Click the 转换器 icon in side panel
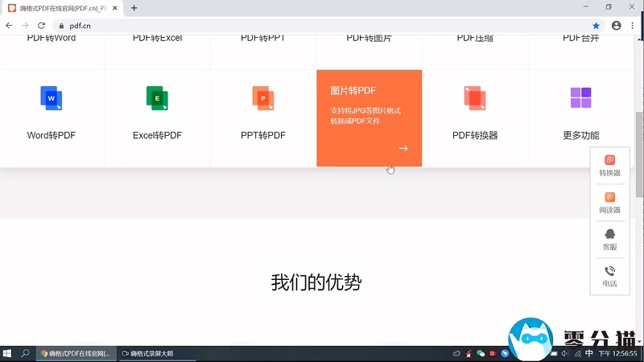This screenshot has width=644, height=362. tap(609, 160)
